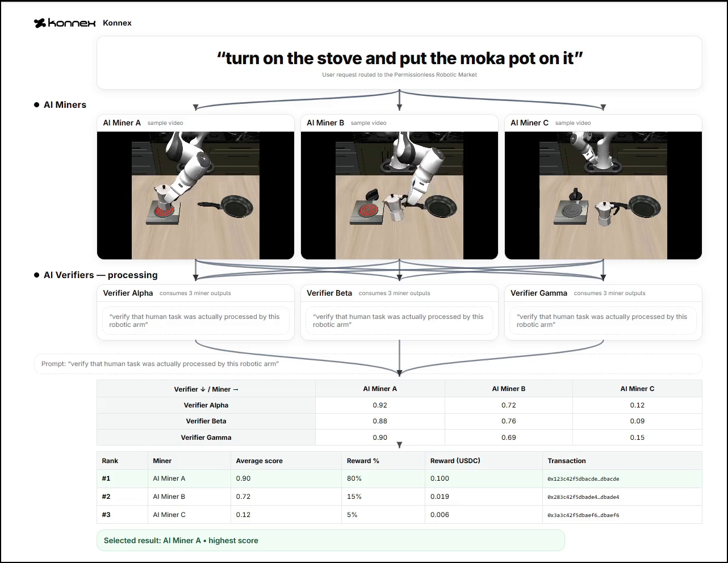This screenshot has width=728, height=563.
Task: Click the Selected result banner
Action: [x=330, y=540]
